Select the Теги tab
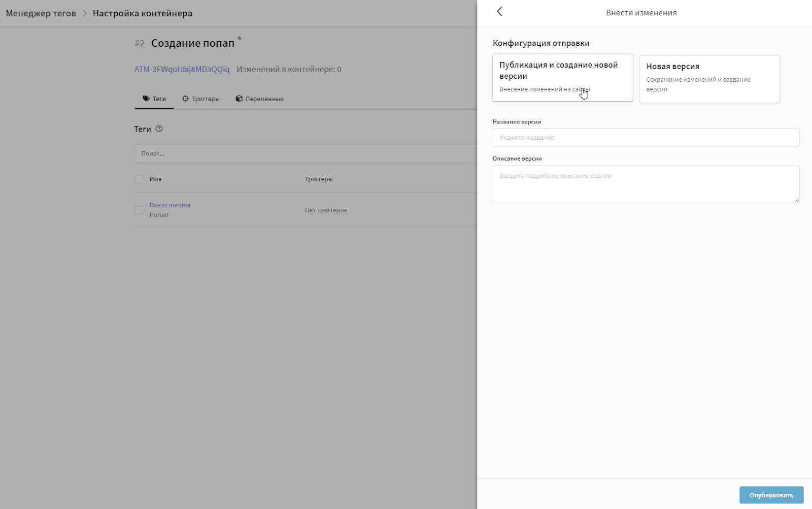The image size is (812, 509). (x=154, y=99)
